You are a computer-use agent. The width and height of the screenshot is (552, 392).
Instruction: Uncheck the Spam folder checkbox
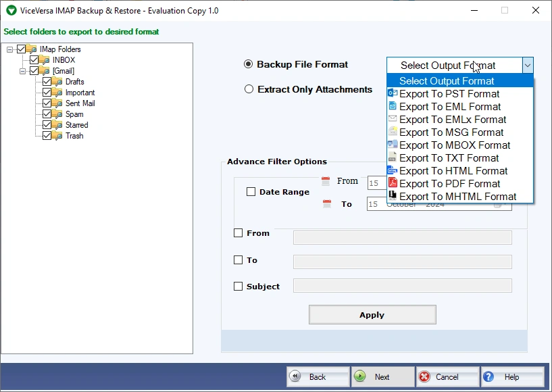47,114
